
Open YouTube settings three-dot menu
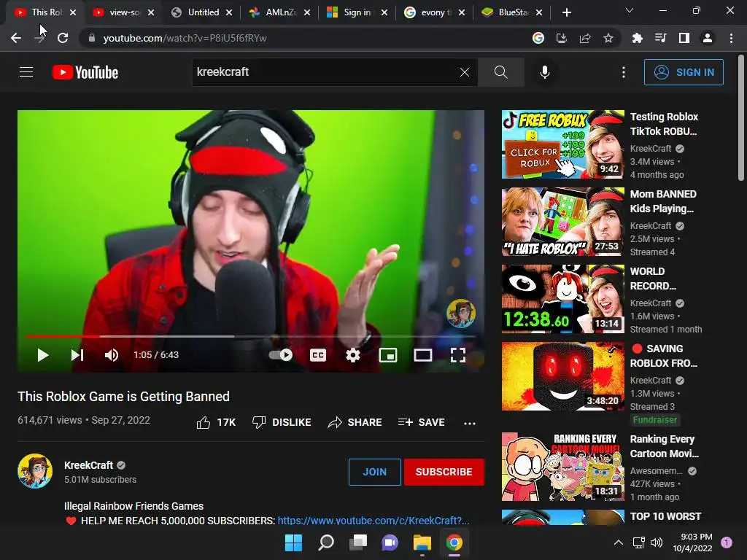623,72
